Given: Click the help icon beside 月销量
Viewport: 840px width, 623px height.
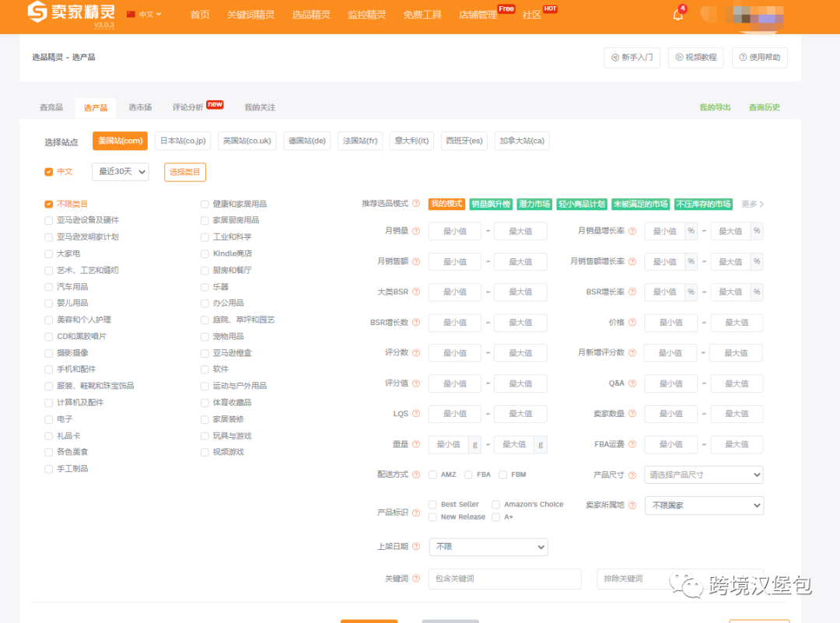Looking at the screenshot, I should (416, 230).
